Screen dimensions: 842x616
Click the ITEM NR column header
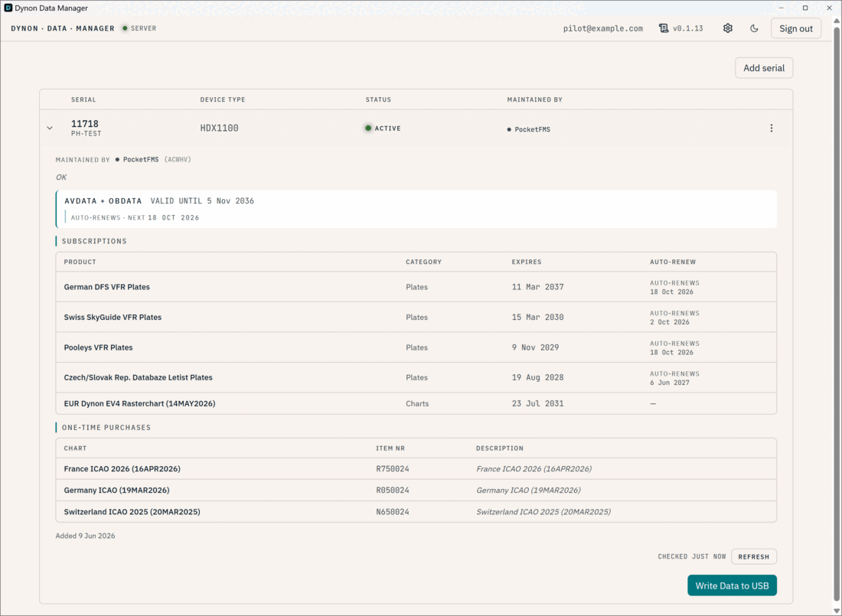tap(390, 448)
